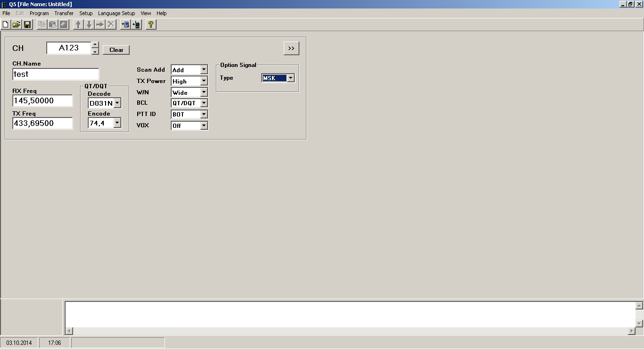Click the Paste toolbar icon
This screenshot has width=644, height=350.
[53, 25]
